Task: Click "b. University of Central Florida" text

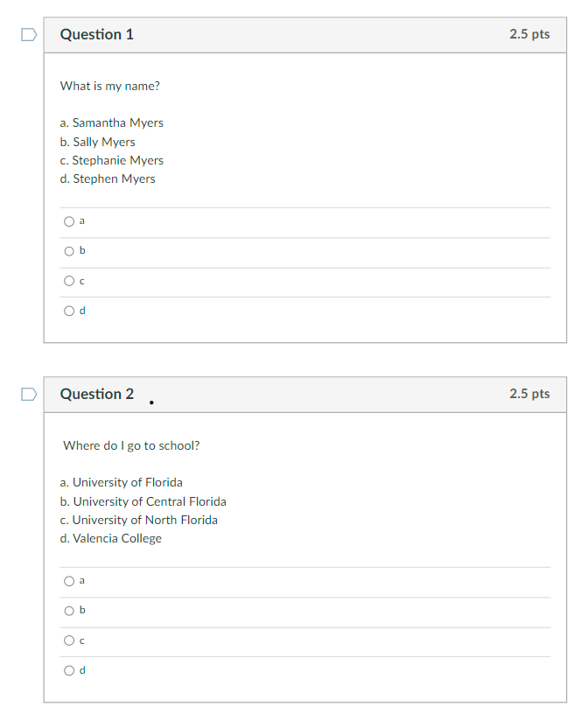Action: click(143, 501)
